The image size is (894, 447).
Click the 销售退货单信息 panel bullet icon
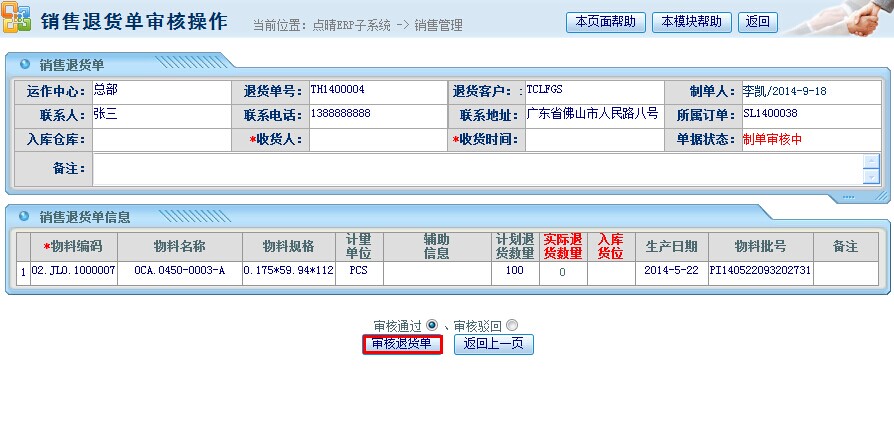coord(25,216)
